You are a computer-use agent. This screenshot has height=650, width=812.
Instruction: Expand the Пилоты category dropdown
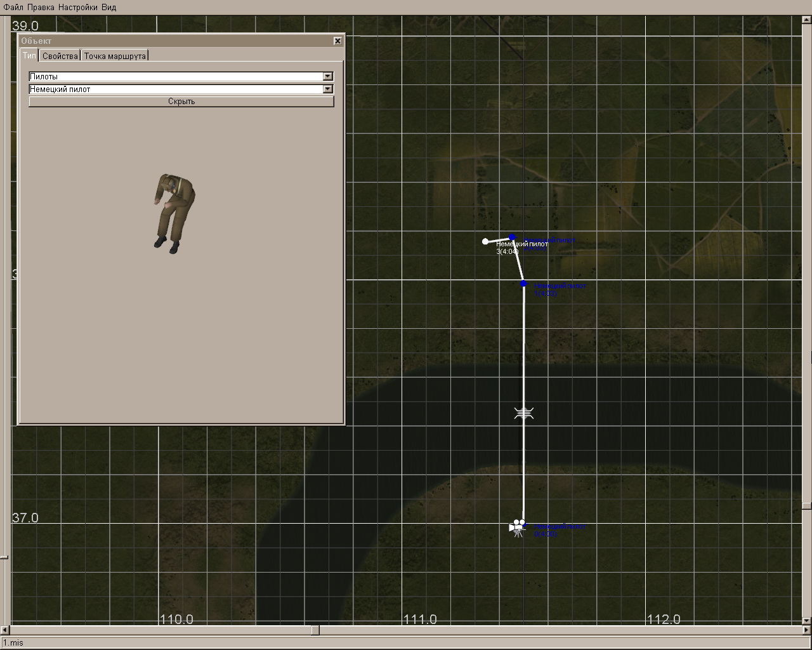click(x=327, y=76)
